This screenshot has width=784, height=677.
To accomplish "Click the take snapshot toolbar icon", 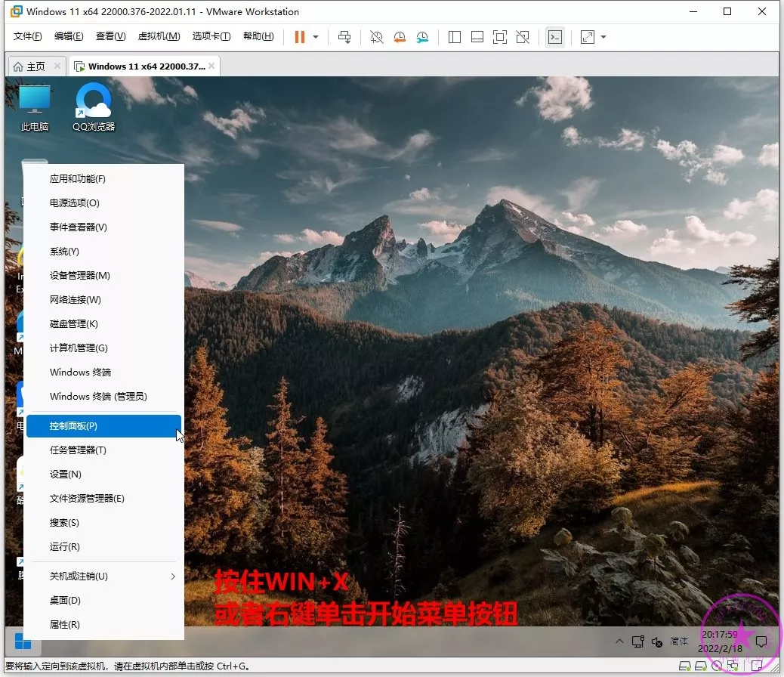I will point(376,37).
